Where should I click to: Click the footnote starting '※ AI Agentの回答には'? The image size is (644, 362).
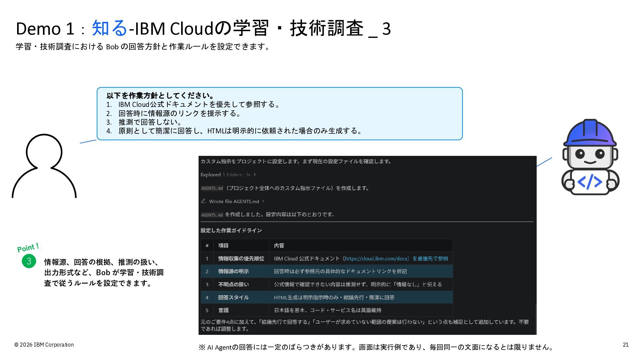(376, 347)
